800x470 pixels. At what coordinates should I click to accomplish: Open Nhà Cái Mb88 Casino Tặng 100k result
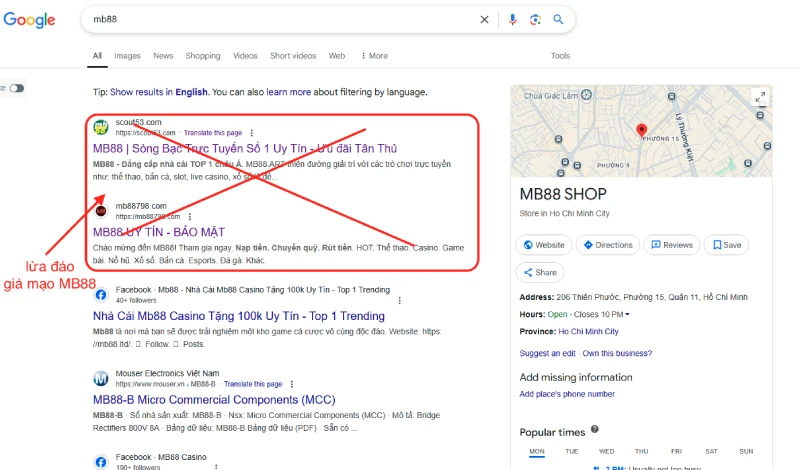click(239, 316)
